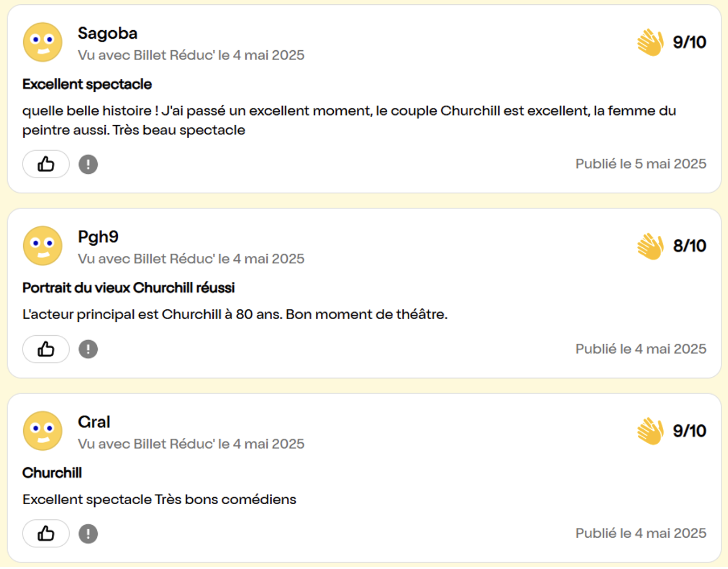The image size is (728, 569).
Task: Click "Portrait du vieux Churchill réussi" title
Action: tap(129, 288)
